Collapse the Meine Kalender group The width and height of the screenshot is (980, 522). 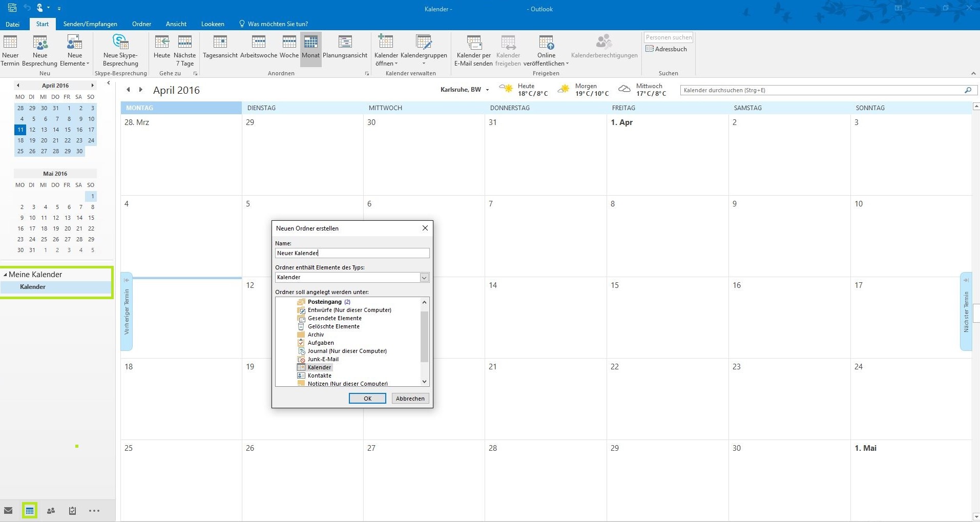coord(5,275)
